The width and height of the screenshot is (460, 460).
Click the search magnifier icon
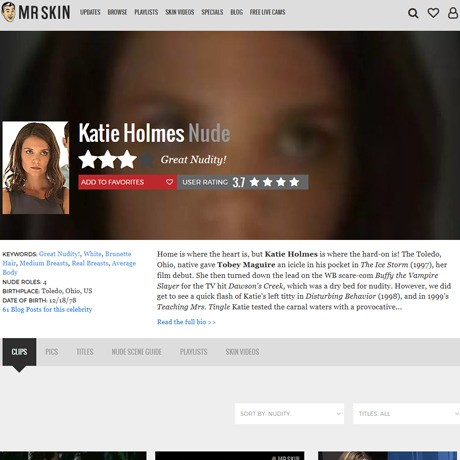pyautogui.click(x=413, y=13)
